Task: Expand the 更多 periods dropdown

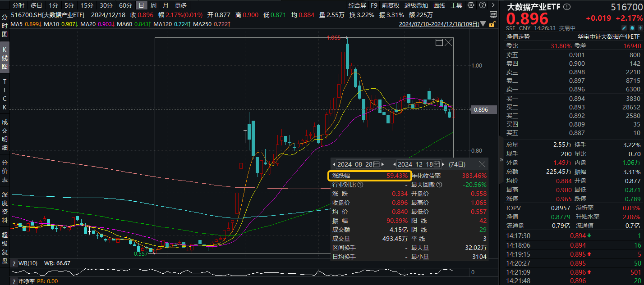Action: tap(180, 5)
